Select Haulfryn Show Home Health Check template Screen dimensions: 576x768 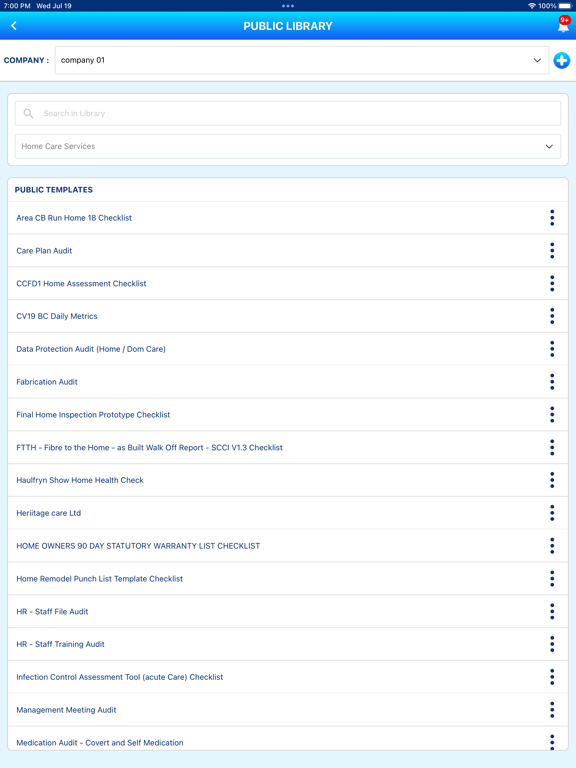(80, 480)
